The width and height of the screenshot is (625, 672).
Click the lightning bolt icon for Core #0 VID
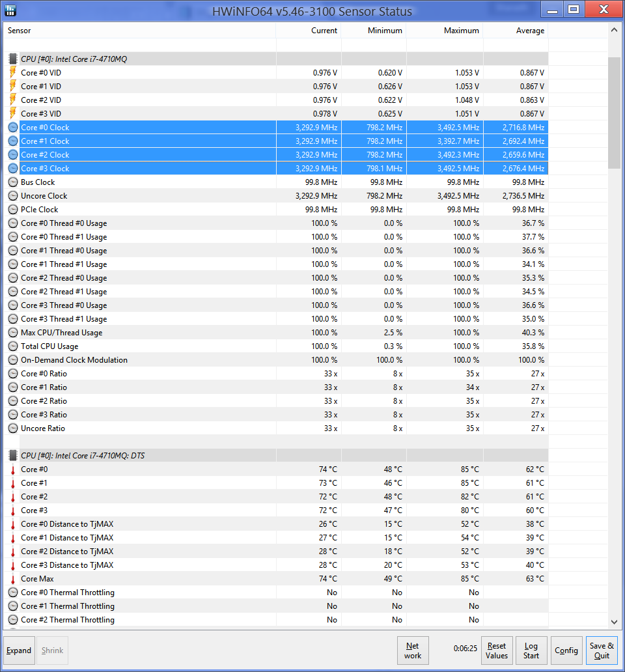(13, 72)
